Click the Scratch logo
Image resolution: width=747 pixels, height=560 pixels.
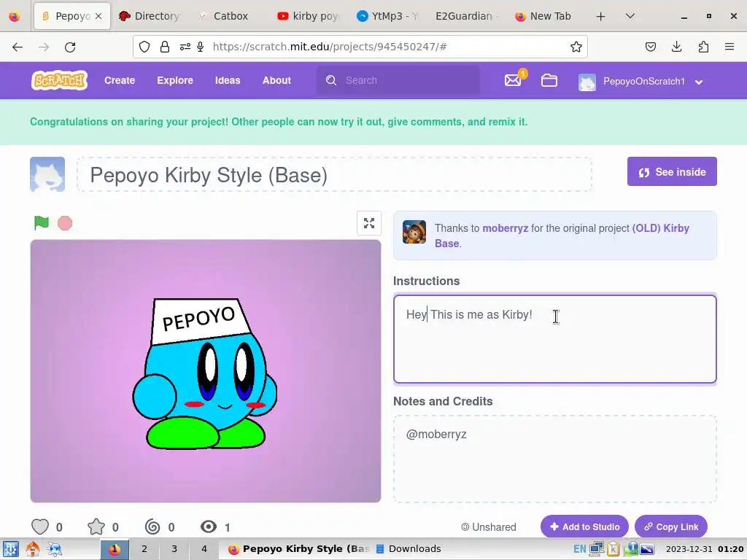coord(60,80)
